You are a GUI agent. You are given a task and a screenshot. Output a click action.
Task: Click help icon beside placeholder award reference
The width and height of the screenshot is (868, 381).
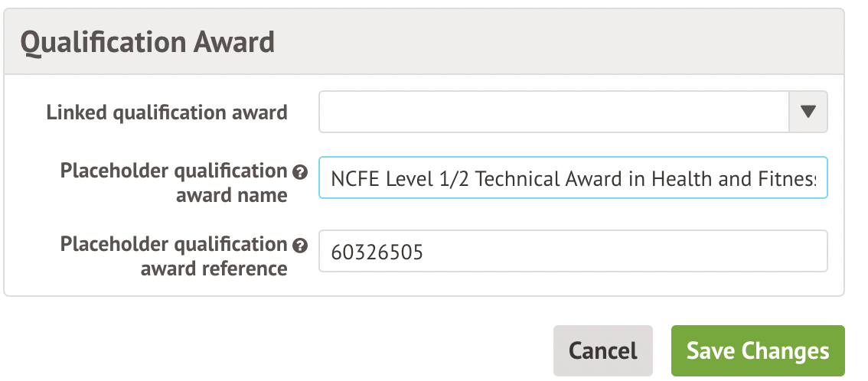click(x=300, y=245)
